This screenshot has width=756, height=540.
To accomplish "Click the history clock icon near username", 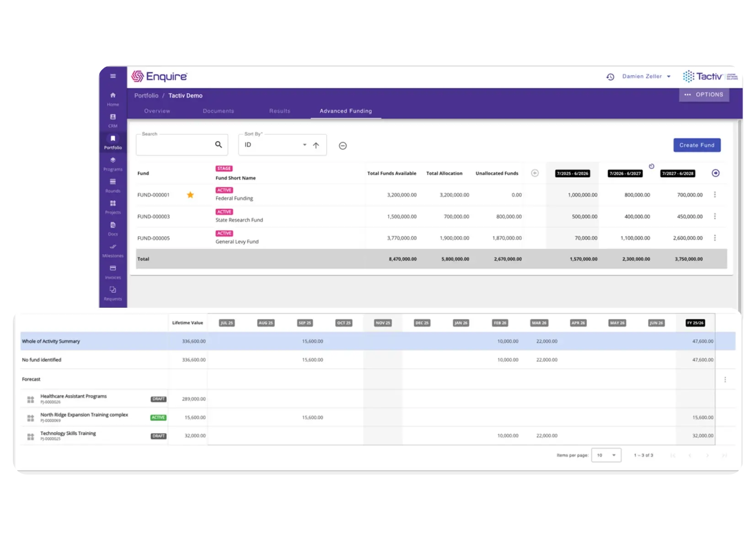I will (610, 77).
